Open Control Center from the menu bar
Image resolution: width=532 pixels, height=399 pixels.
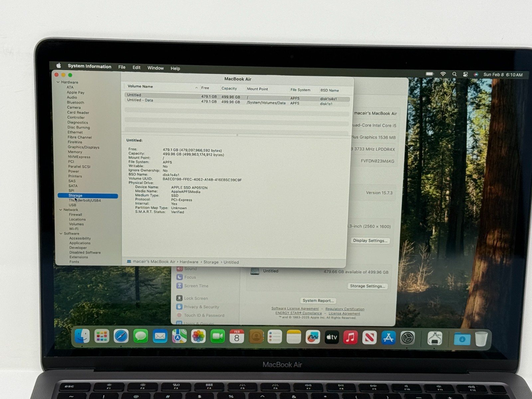[x=465, y=74]
